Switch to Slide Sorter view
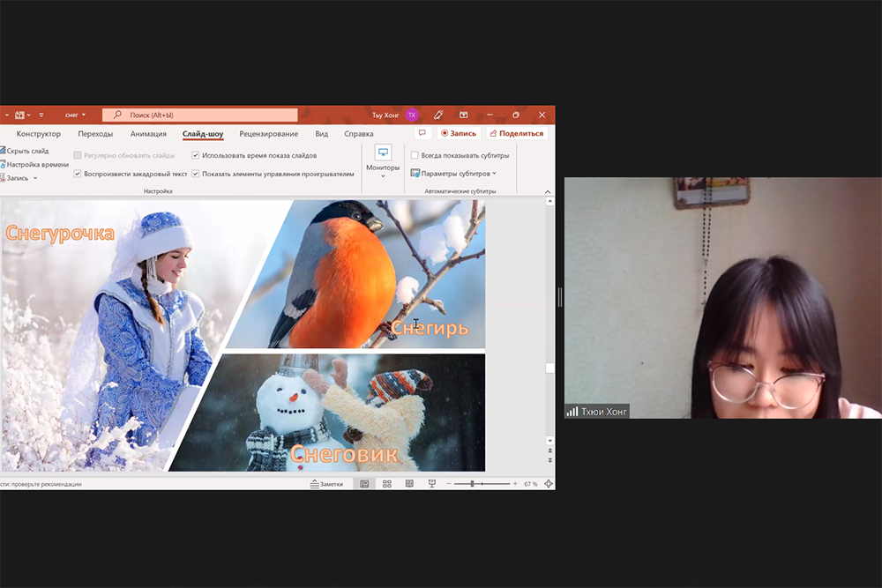882x588 pixels. coord(387,483)
